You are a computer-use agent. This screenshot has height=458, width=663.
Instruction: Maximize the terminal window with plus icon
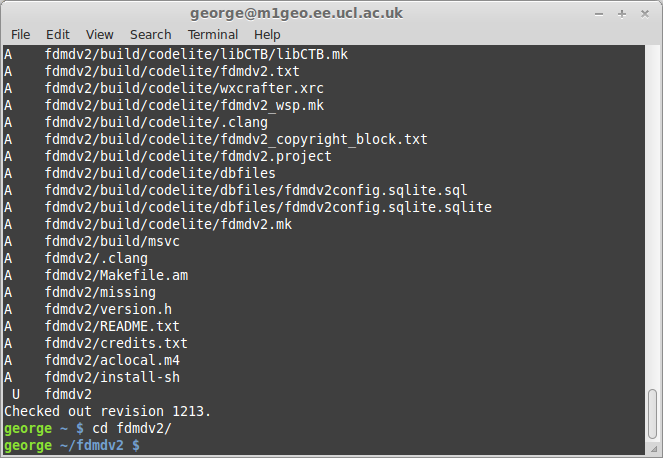(x=622, y=14)
